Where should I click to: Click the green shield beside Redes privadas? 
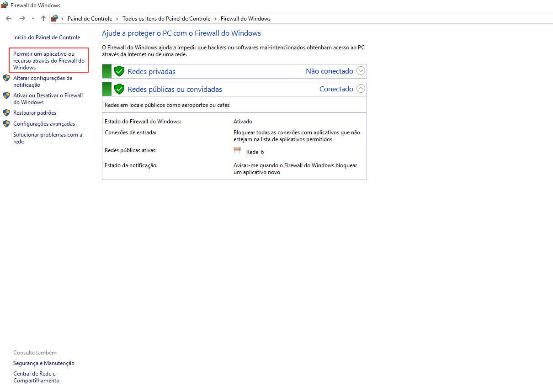119,71
